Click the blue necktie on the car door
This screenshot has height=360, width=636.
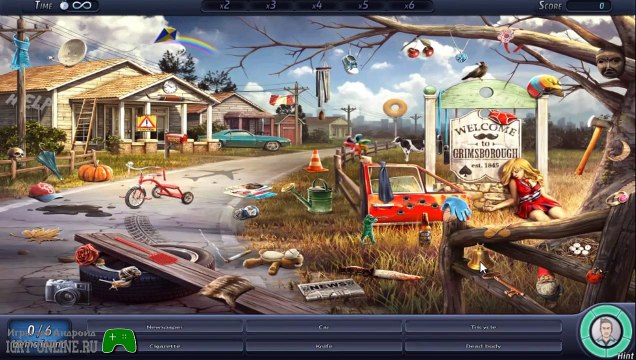point(384,181)
